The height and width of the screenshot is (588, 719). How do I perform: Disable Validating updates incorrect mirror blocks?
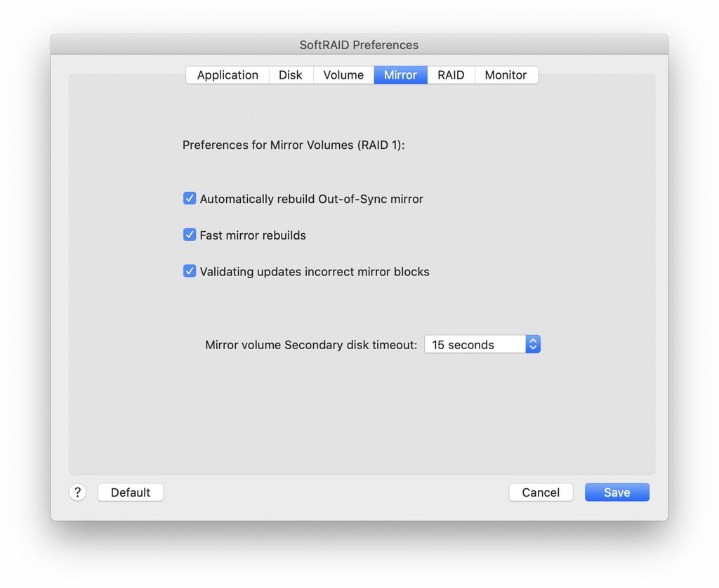point(190,270)
